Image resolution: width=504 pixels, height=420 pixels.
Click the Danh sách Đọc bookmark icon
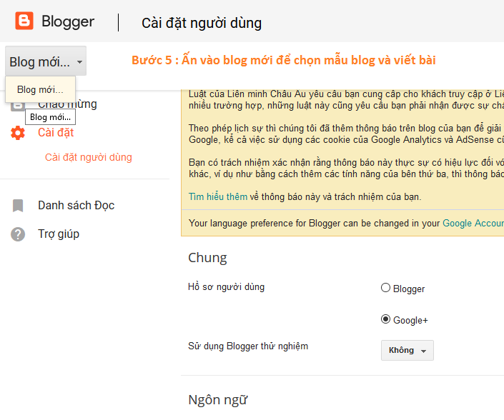pyautogui.click(x=18, y=206)
